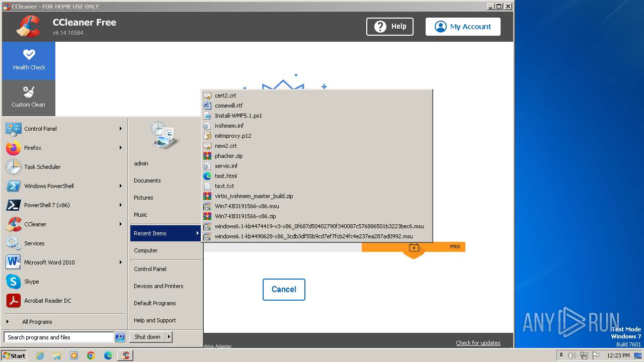Open Music from Start menu

[166, 215]
